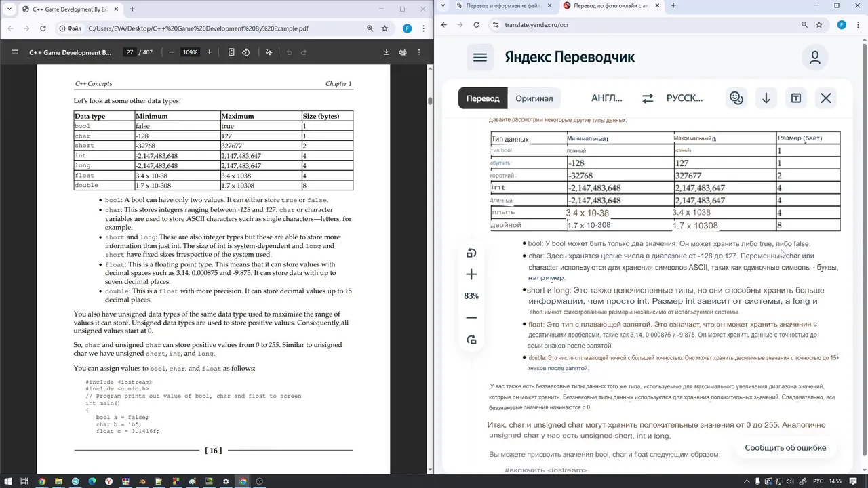Click zoom magnifier in PDF window address bar
Image resolution: width=868 pixels, height=488 pixels.
click(370, 28)
